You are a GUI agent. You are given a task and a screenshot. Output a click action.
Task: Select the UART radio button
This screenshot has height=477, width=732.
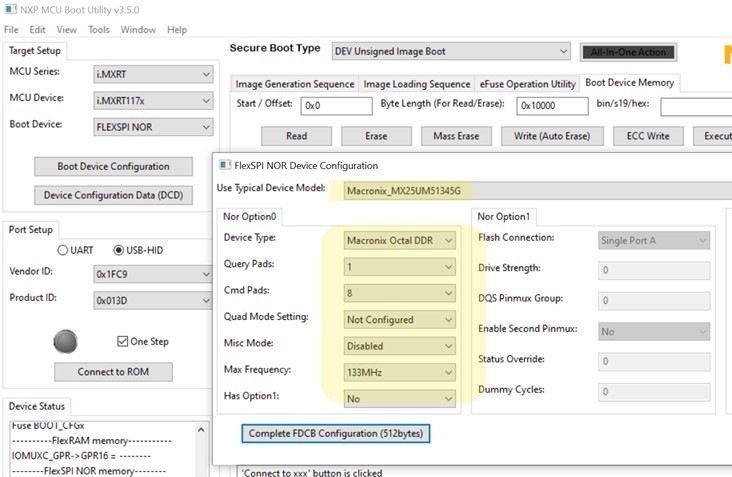coord(63,250)
